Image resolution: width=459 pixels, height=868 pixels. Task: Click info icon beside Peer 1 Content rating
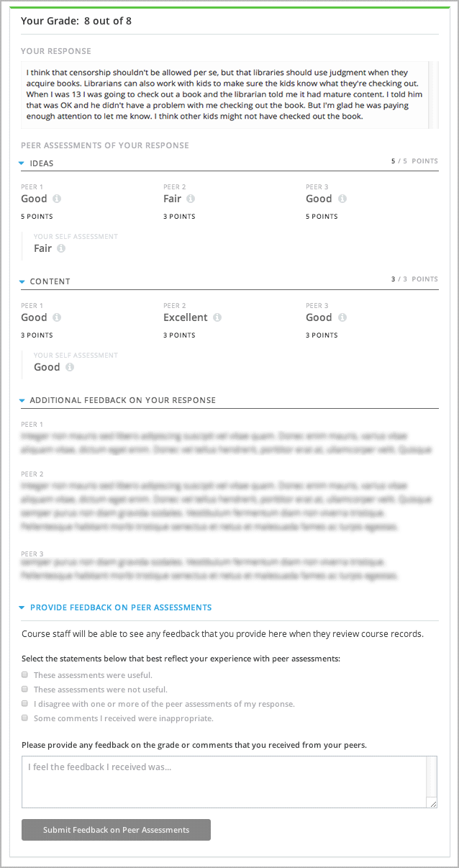tap(57, 318)
